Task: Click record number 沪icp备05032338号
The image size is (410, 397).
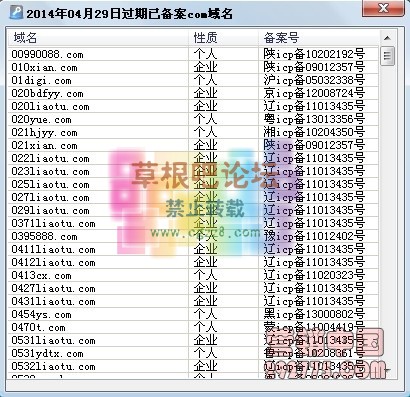Action: coord(314,80)
